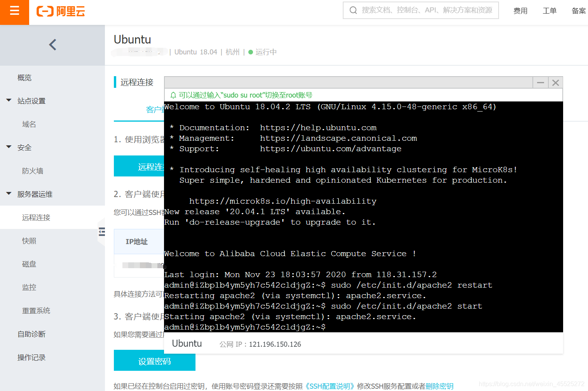The image size is (588, 391).
Task: Click the IP地址 table header
Action: 136,242
